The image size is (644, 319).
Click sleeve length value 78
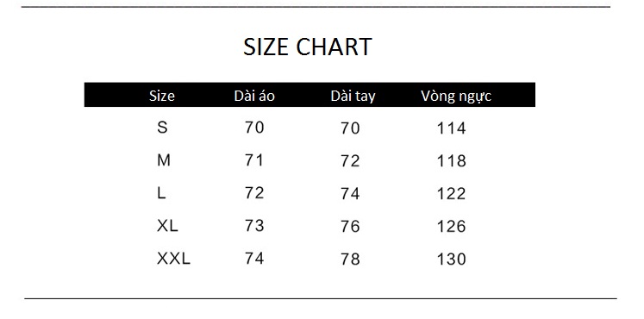(350, 259)
